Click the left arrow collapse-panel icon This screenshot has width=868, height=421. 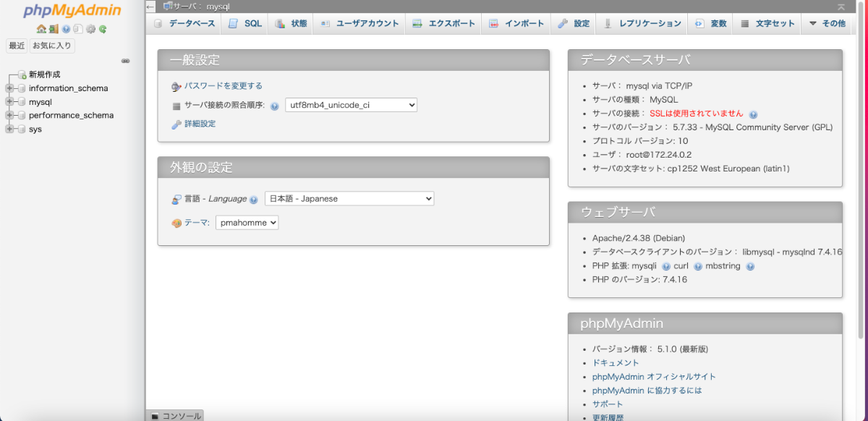[150, 6]
